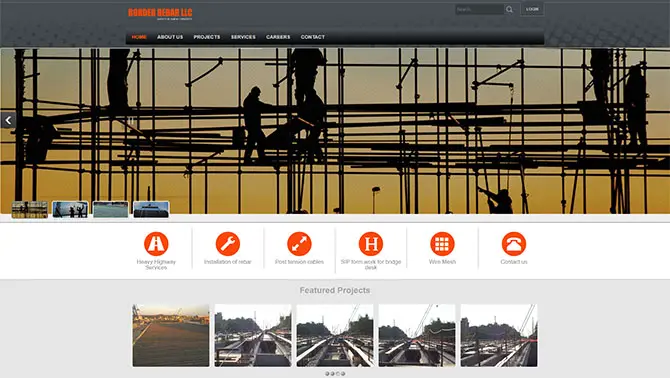670x378 pixels.
Task: Click the Installation of rebar wrench icon
Action: pyautogui.click(x=228, y=243)
